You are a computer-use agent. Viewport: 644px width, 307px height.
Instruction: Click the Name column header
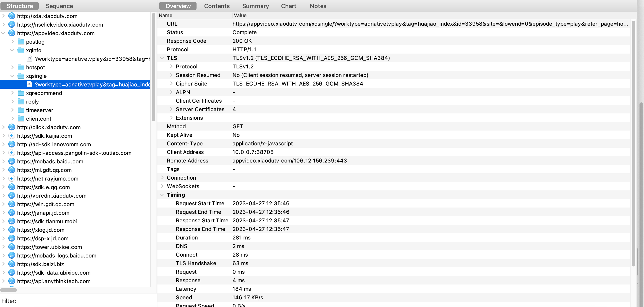tap(195, 15)
